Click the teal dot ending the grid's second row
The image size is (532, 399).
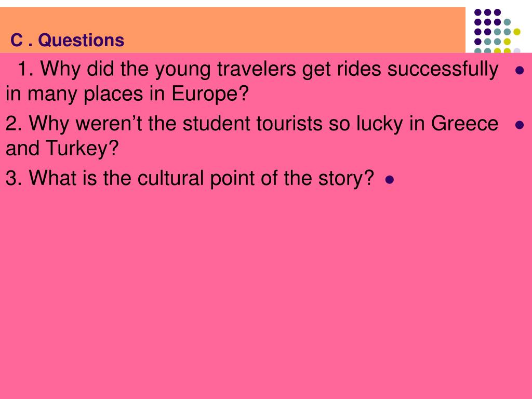(x=507, y=22)
